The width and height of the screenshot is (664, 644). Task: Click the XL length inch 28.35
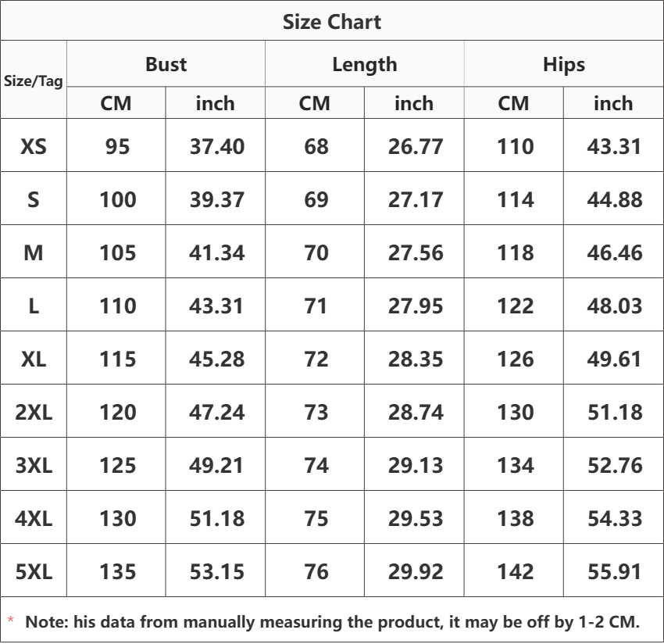coord(416,360)
